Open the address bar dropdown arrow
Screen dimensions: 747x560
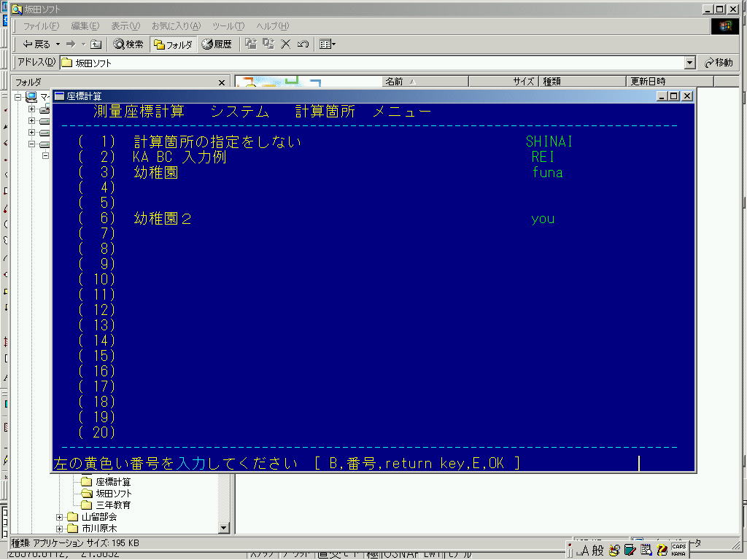pyautogui.click(x=690, y=63)
